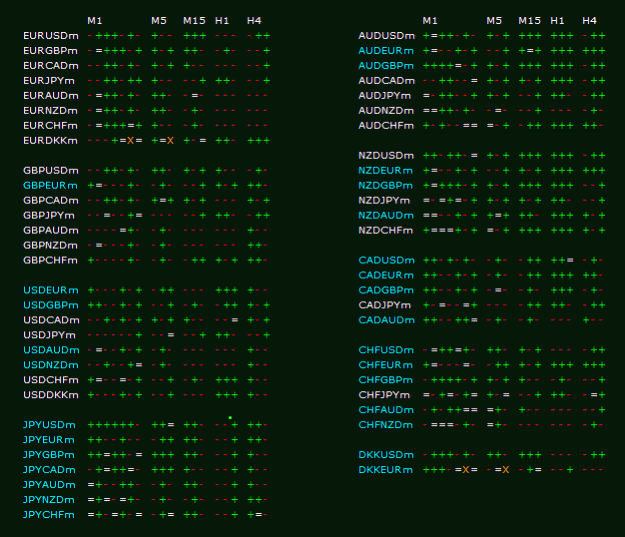Click GBPUSDm pair label
This screenshot has height=537, width=625.
coord(51,171)
